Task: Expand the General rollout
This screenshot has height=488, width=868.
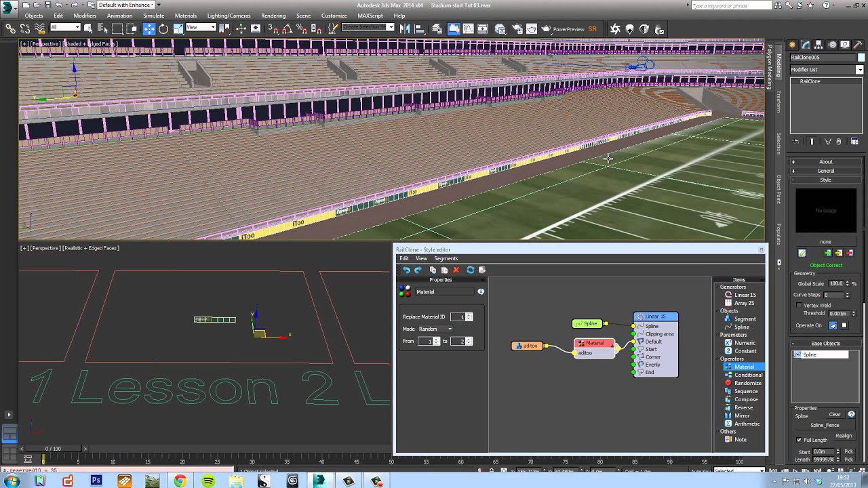Action: (826, 171)
